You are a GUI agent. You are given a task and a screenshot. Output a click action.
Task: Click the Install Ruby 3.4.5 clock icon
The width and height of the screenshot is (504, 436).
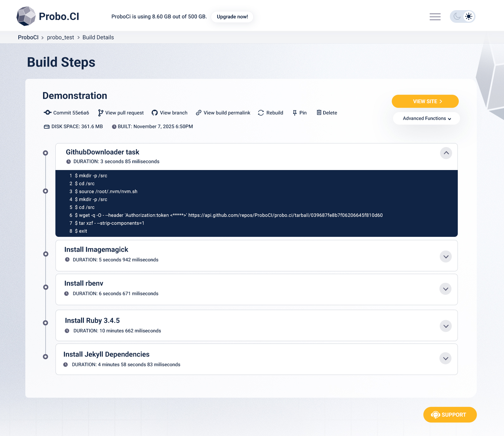pyautogui.click(x=67, y=331)
